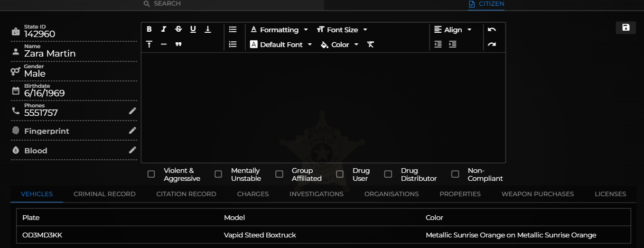
Task: Toggle bold formatting in the editor
Action: pos(150,30)
